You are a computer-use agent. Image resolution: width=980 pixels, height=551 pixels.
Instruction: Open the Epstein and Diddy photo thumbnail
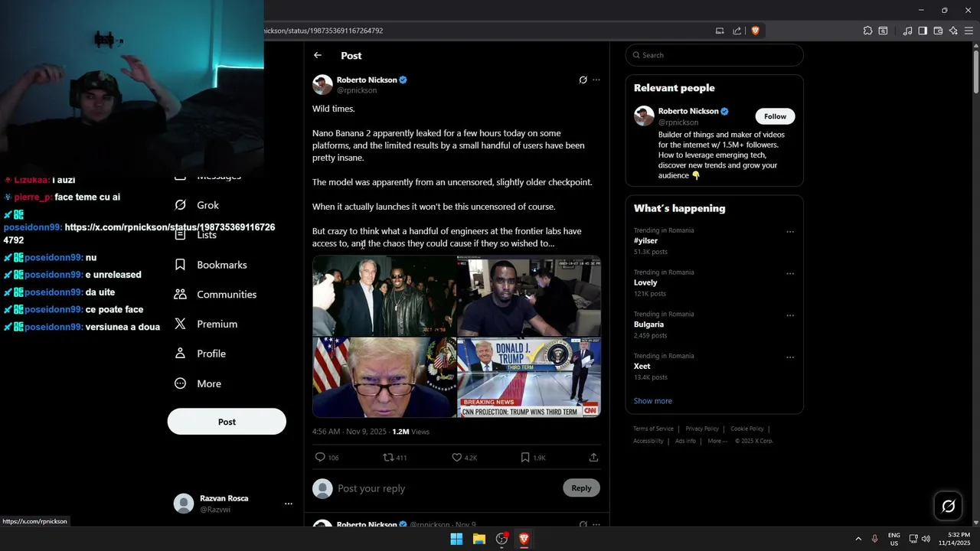pos(384,297)
